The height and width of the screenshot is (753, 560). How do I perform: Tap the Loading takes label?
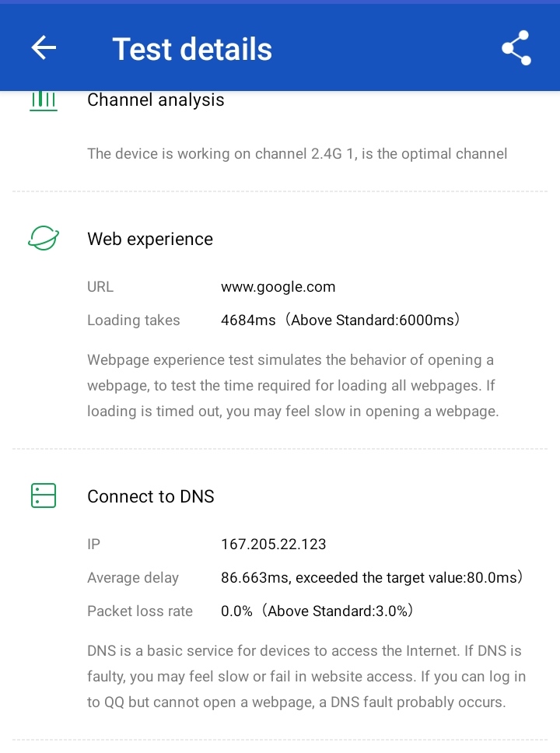[x=133, y=320]
